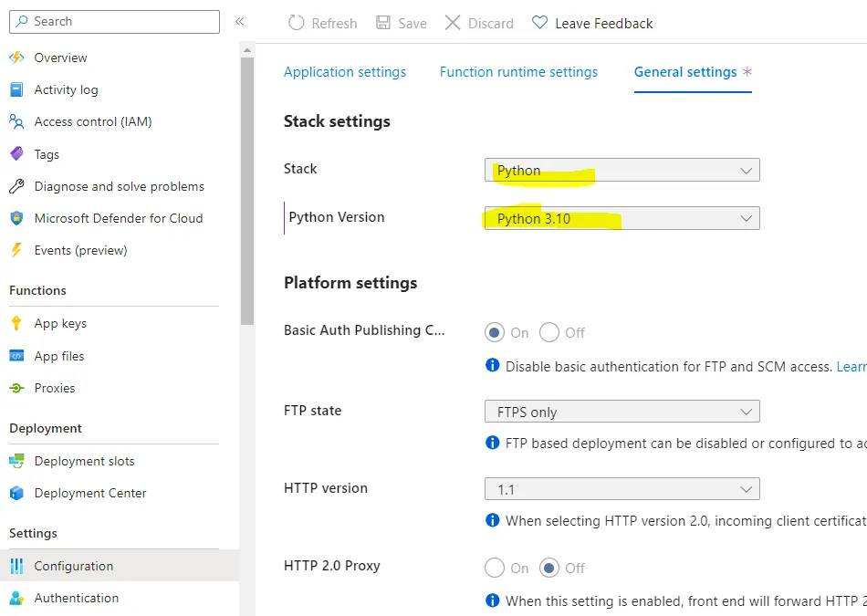Click the Access control (IAM) people icon

tap(16, 121)
